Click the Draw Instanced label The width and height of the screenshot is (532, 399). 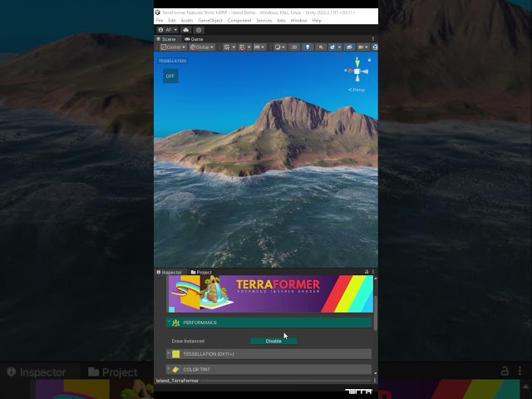click(188, 341)
